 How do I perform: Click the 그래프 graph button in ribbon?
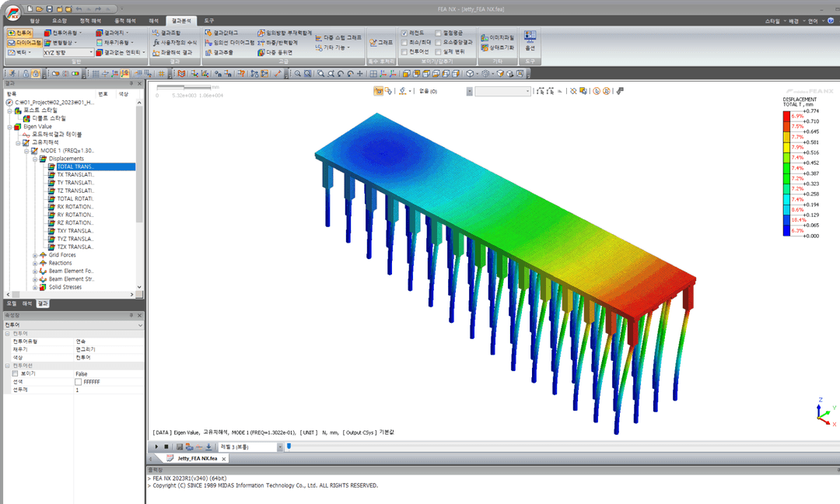(x=381, y=43)
